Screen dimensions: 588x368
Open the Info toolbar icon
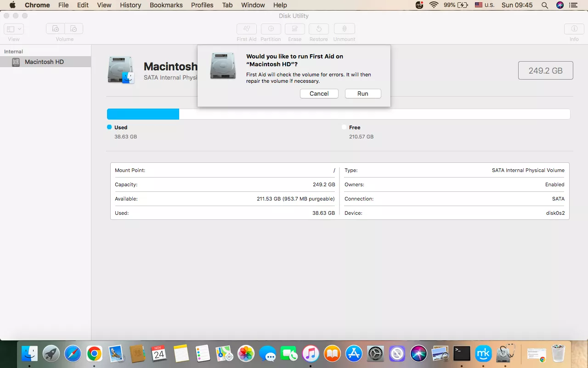click(574, 29)
